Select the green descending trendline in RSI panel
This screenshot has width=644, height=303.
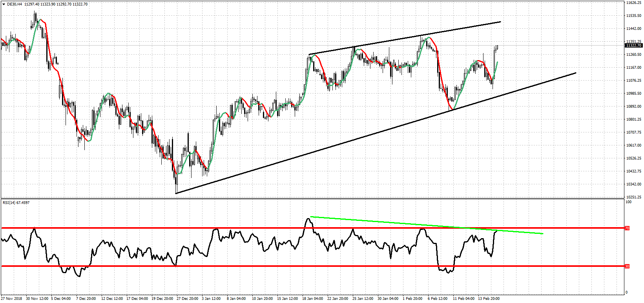click(427, 225)
